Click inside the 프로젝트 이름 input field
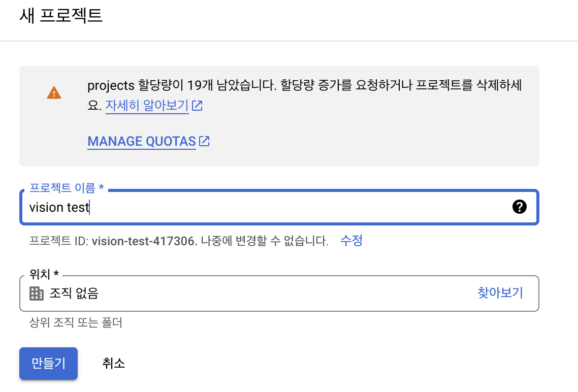Image resolution: width=578 pixels, height=392 pixels. click(254, 207)
